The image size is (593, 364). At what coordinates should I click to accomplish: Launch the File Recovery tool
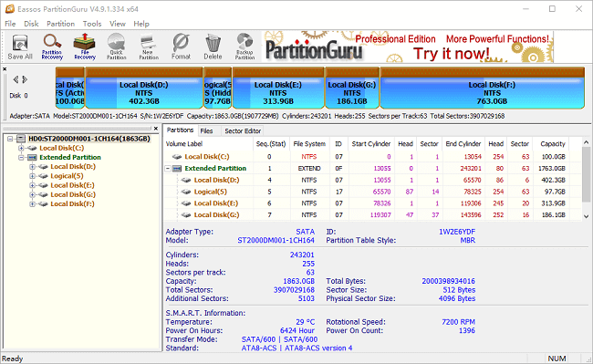point(85,47)
